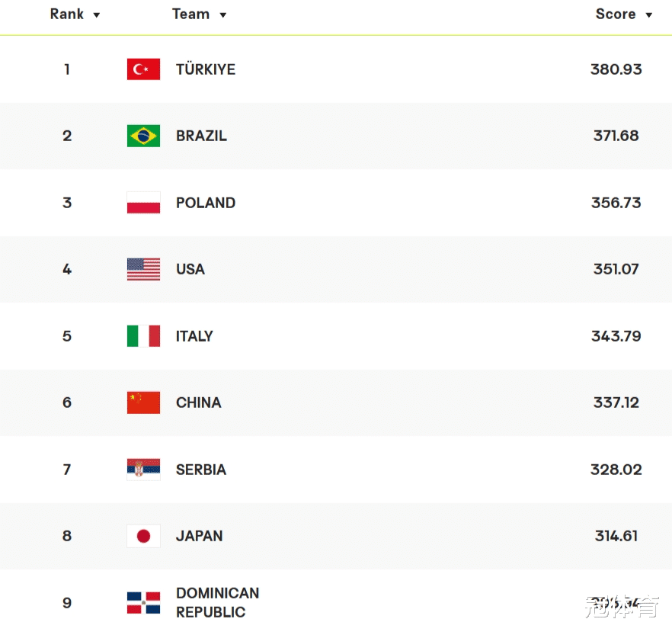Image resolution: width=672 pixels, height=635 pixels.
Task: Click the Score column header label
Action: (616, 14)
